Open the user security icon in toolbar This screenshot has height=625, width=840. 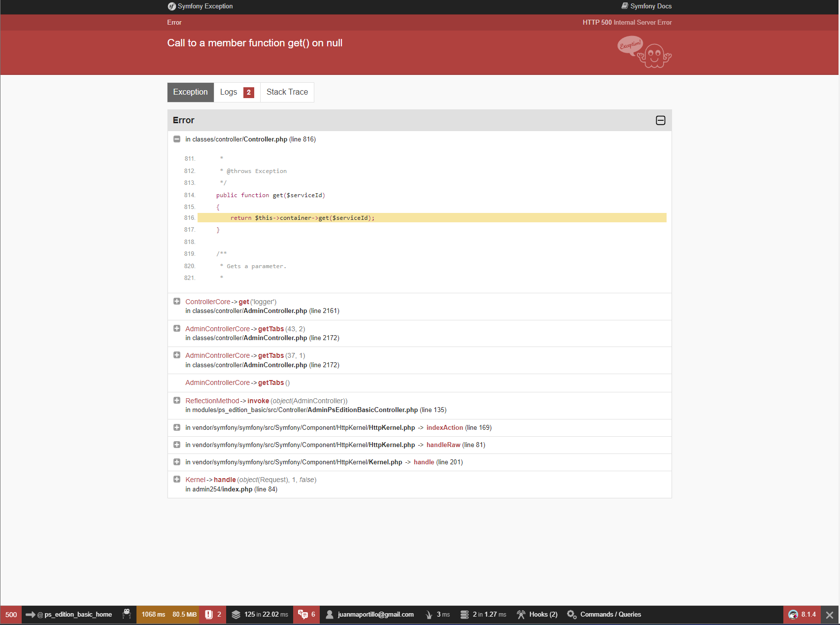point(330,615)
